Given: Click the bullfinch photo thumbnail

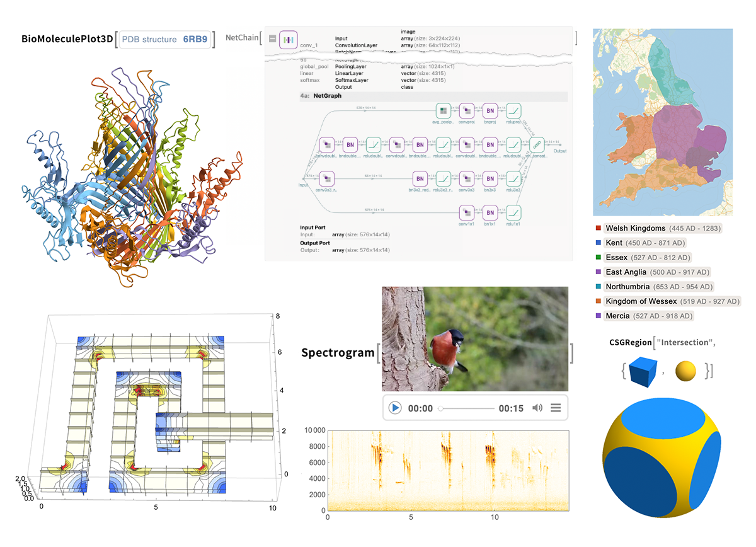Looking at the screenshot, I should [475, 338].
